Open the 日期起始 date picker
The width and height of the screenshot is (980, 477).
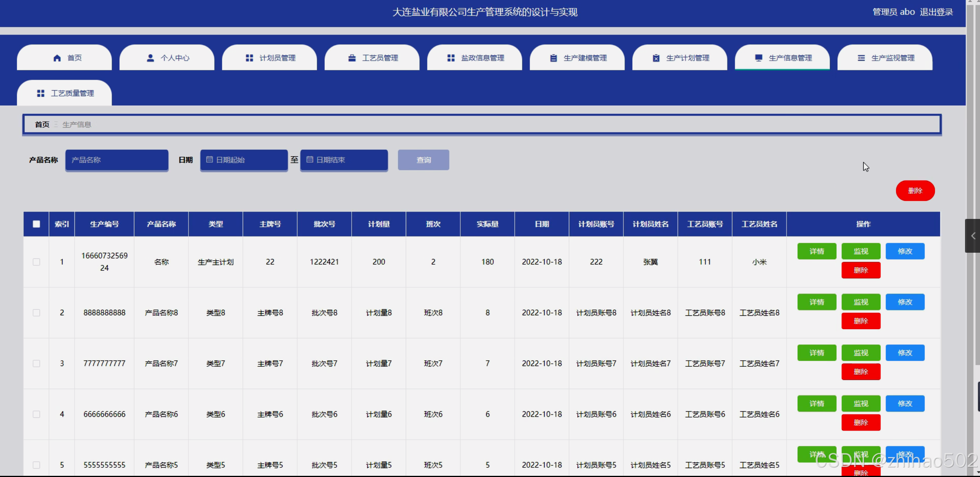[244, 160]
